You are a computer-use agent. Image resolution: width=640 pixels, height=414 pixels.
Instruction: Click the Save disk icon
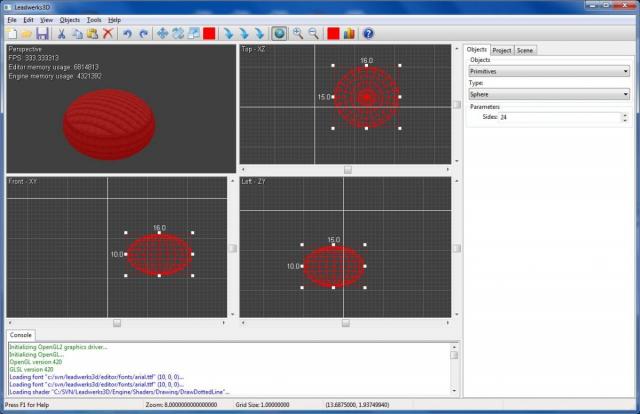43,33
